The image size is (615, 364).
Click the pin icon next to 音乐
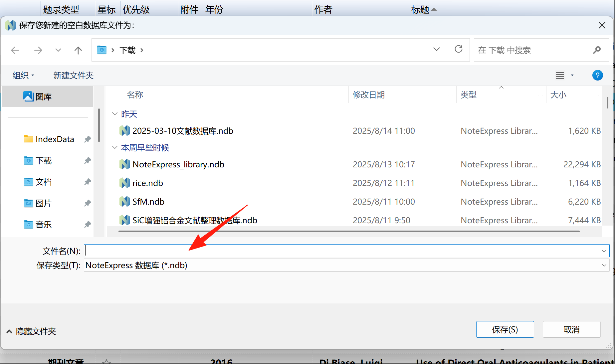click(x=88, y=225)
